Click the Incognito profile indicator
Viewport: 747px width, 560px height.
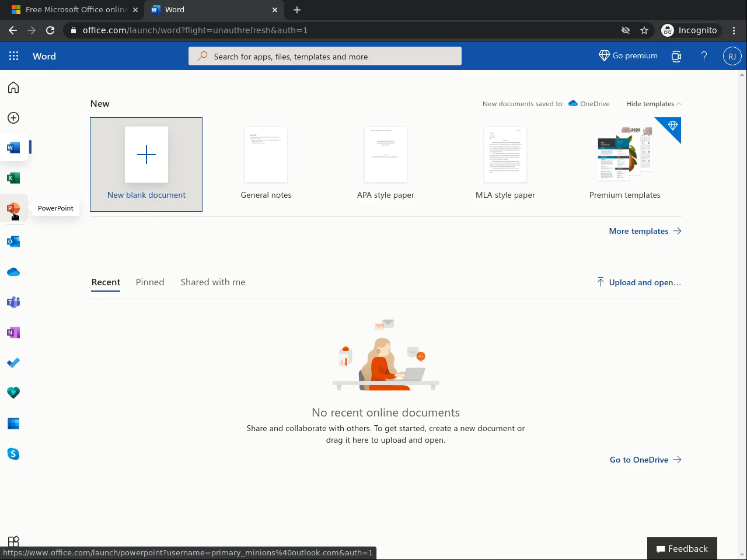click(689, 30)
